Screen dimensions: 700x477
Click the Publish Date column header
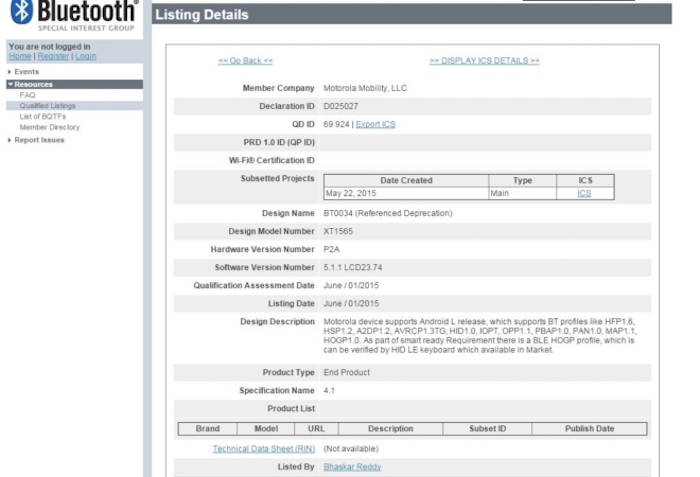pos(591,429)
